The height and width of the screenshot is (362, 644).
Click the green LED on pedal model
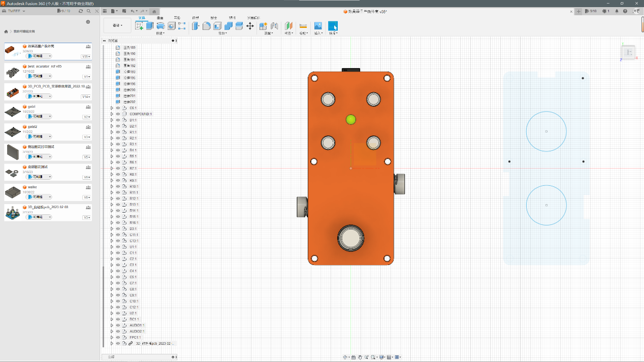(350, 120)
